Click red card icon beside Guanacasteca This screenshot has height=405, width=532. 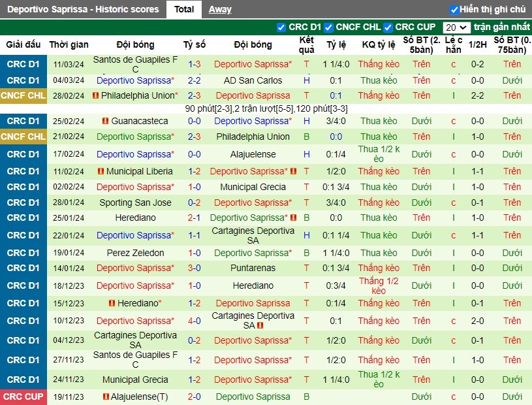pyautogui.click(x=105, y=120)
